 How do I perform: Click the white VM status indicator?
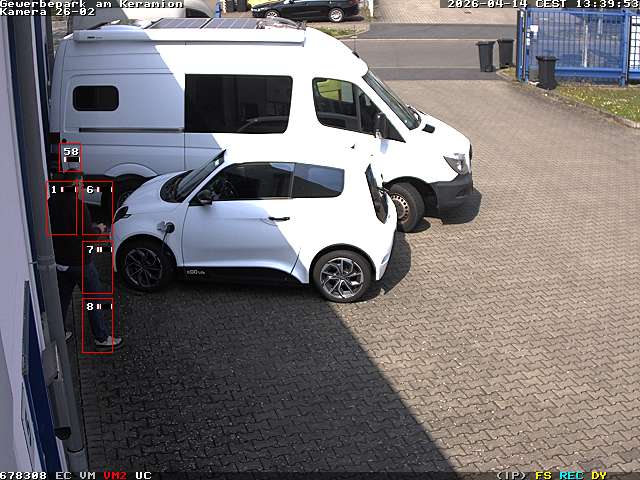[x=88, y=475]
